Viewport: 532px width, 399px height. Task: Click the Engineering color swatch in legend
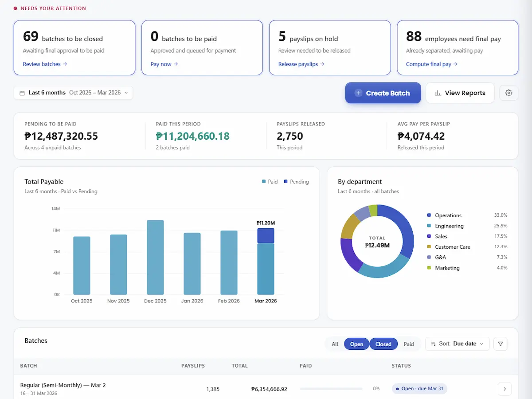[x=429, y=226]
